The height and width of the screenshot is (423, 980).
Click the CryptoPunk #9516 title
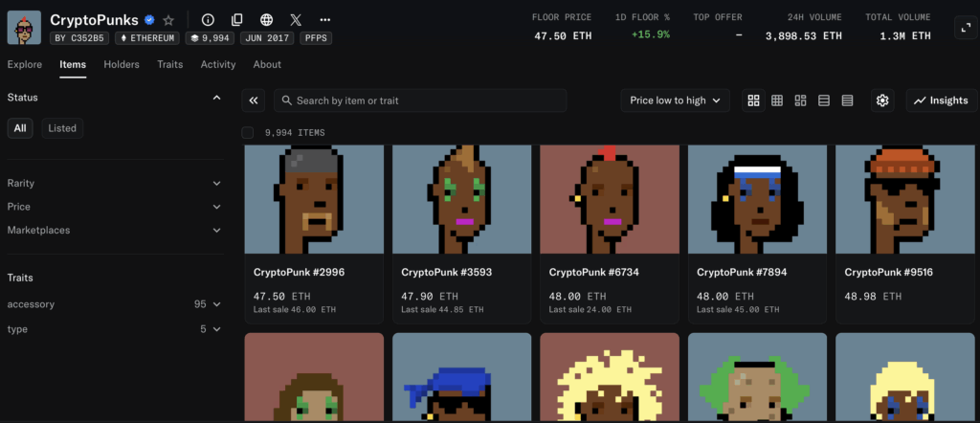(x=889, y=273)
